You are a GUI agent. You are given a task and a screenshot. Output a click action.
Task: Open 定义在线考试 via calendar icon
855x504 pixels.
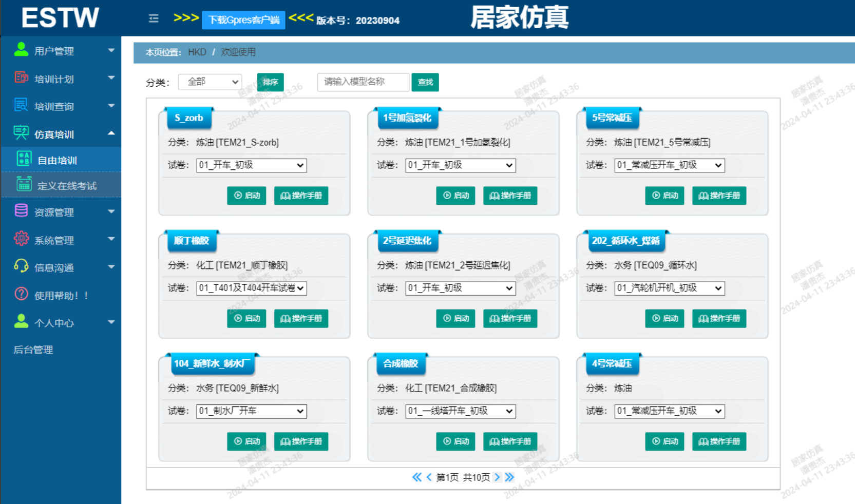coord(24,185)
